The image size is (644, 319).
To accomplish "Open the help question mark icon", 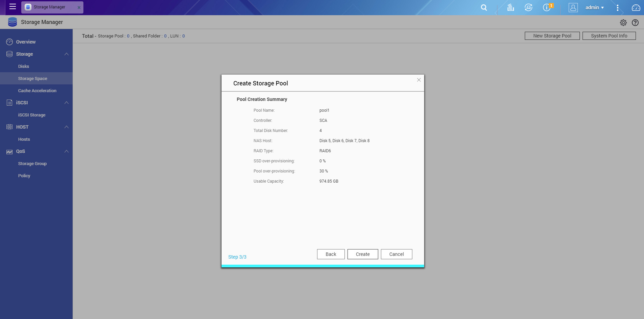I will tap(635, 23).
